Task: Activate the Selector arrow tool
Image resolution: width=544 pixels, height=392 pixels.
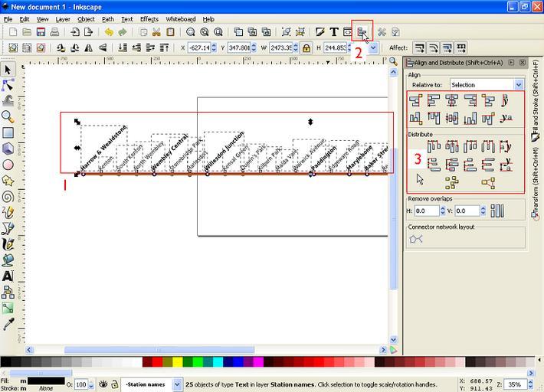Action: 8,70
